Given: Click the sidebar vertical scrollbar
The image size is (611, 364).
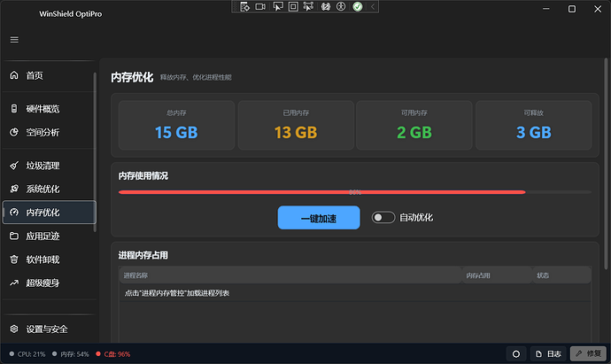Looking at the screenshot, I should click(95, 152).
